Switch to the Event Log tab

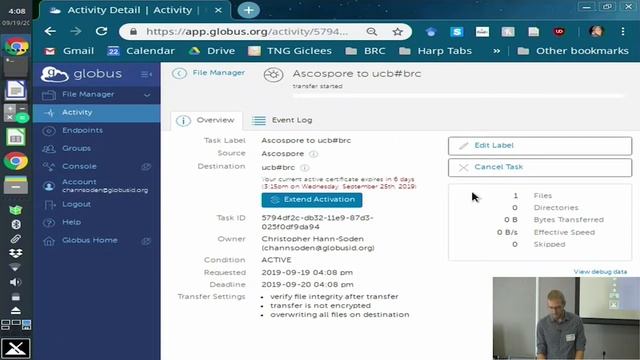(x=282, y=120)
